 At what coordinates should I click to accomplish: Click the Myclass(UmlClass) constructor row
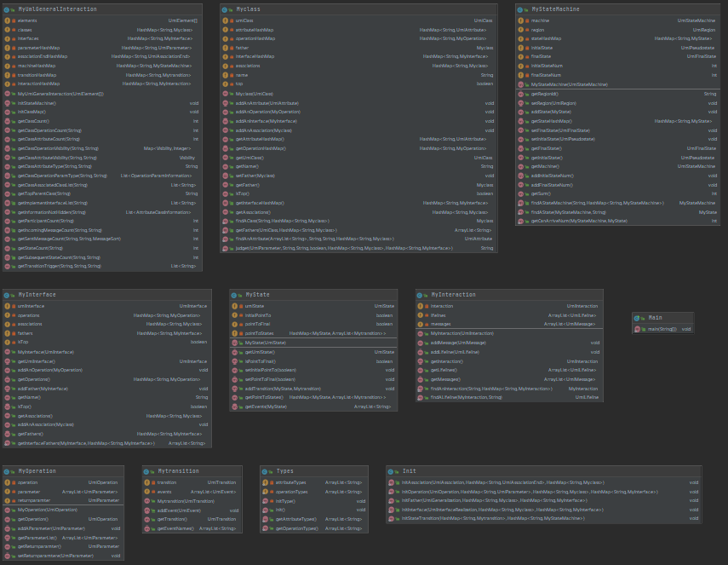point(358,94)
